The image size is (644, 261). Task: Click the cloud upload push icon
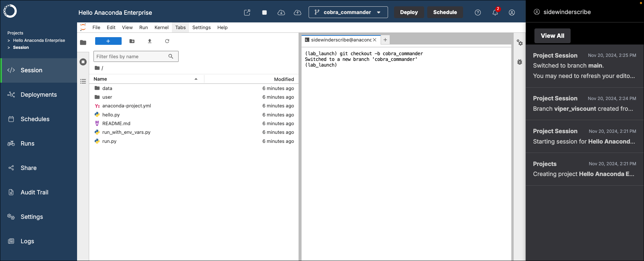tap(298, 12)
